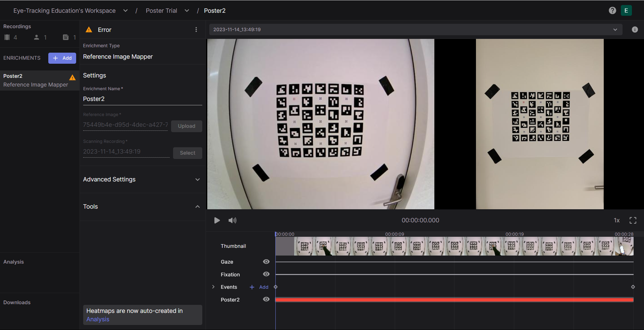
Task: Open the Recordings sidebar section
Action: click(x=17, y=26)
